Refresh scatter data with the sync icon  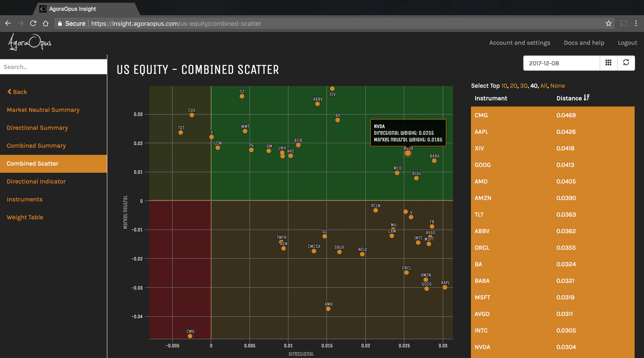[x=626, y=63]
